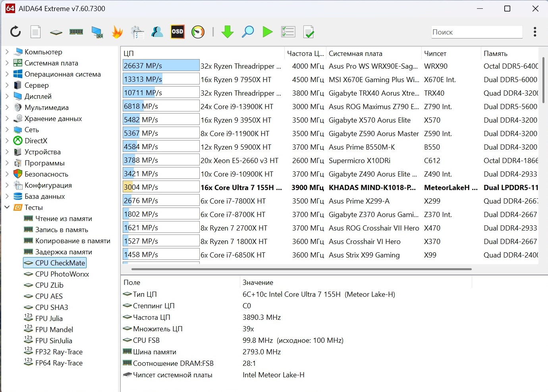Open the Report page icon
This screenshot has width=548, height=392.
(36, 32)
